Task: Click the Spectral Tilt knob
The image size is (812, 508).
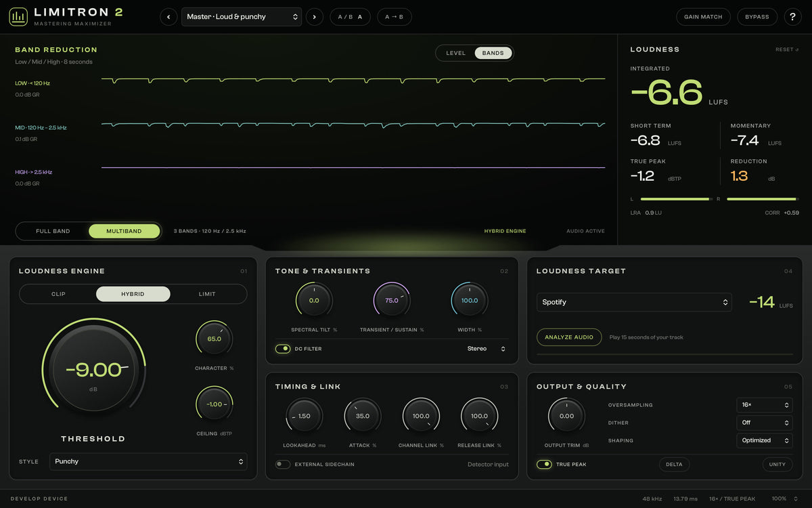Action: point(314,300)
